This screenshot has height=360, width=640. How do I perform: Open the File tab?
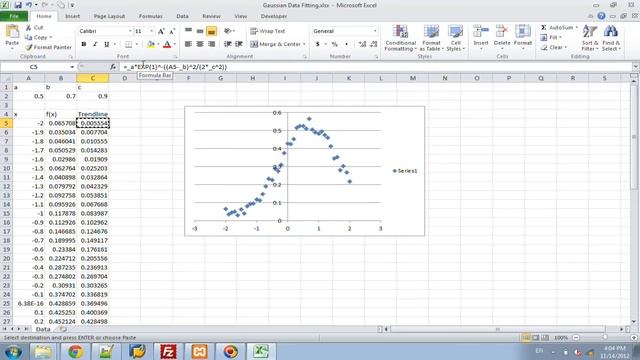tap(14, 16)
